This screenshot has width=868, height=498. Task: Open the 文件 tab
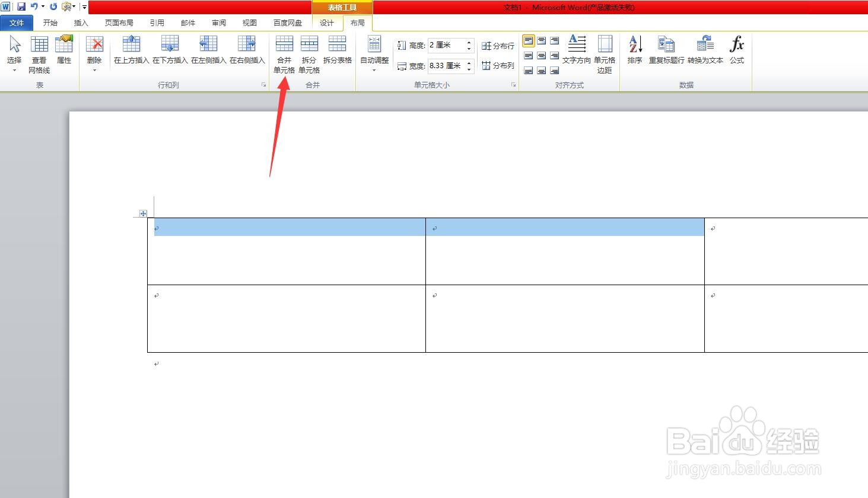tap(17, 23)
